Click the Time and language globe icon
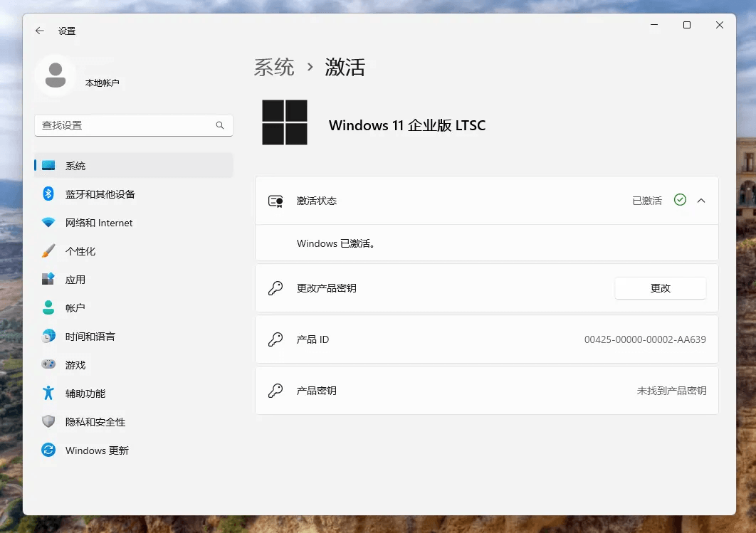The width and height of the screenshot is (756, 533). pos(48,336)
